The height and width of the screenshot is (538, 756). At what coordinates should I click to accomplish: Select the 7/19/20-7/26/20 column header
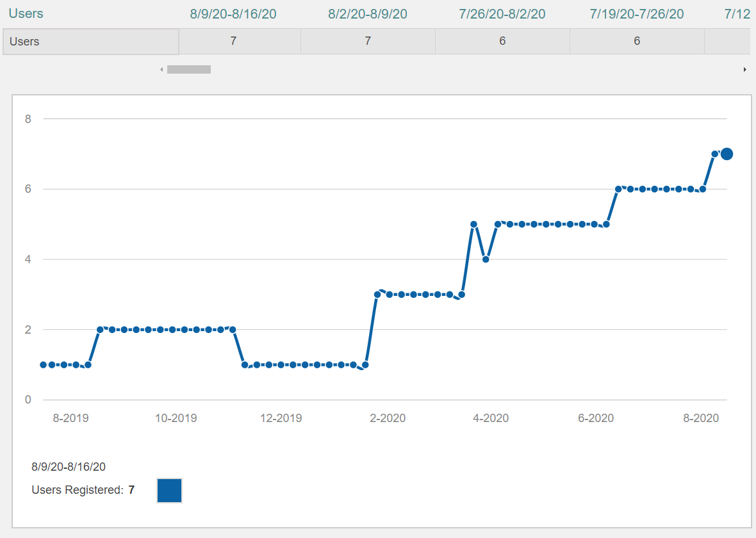click(x=637, y=14)
